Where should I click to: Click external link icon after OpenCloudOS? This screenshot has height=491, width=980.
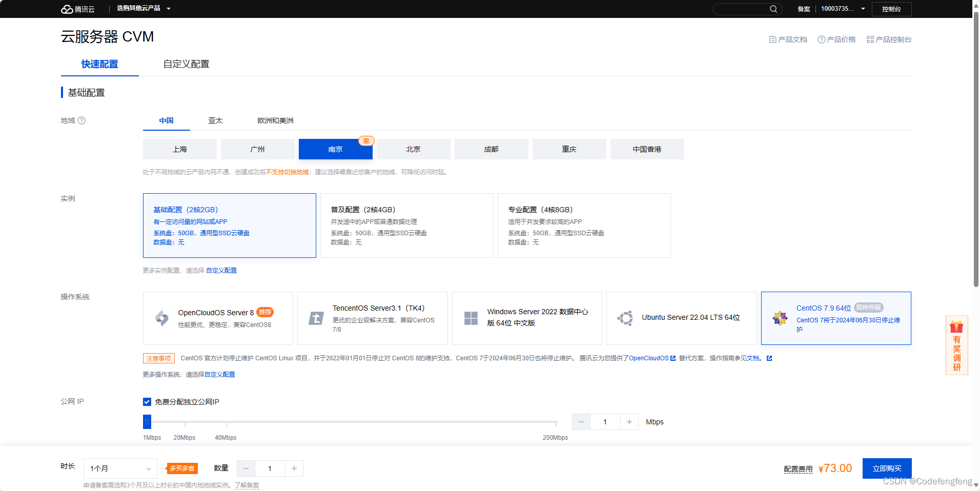pos(673,358)
